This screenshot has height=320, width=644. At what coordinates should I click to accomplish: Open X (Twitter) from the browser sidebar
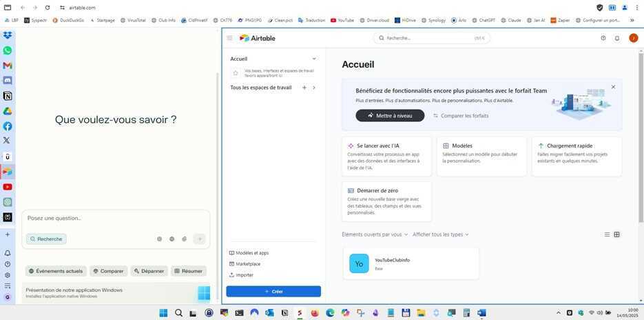[7, 140]
